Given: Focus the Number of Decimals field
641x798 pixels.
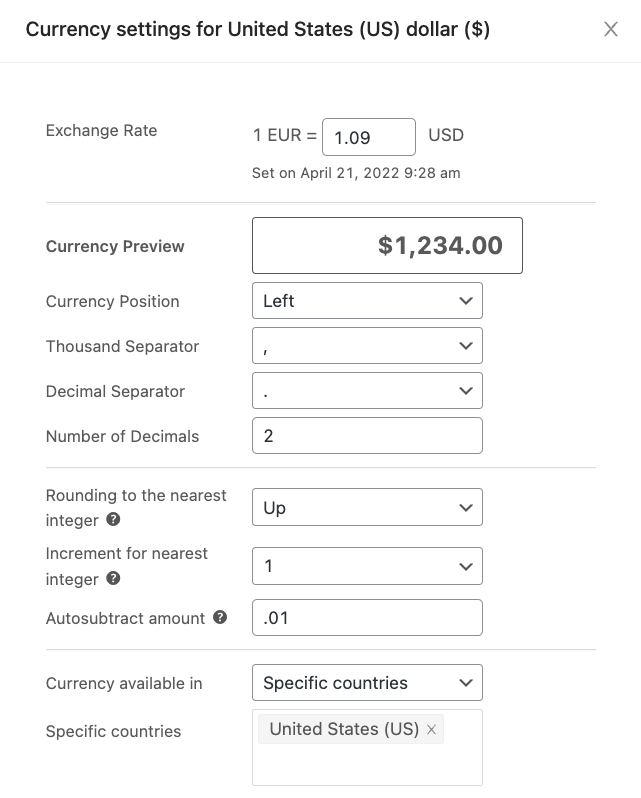Looking at the screenshot, I should click(367, 436).
